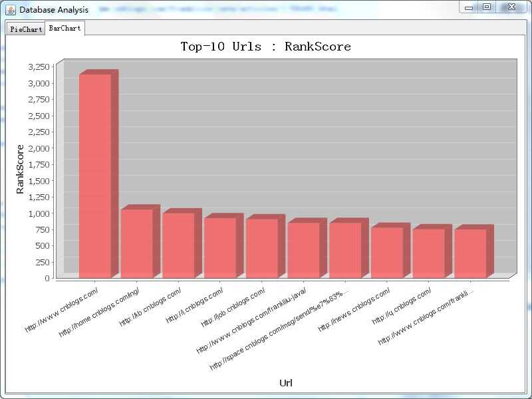Switch to the PieChart tab
The image size is (532, 399).
[x=26, y=29]
